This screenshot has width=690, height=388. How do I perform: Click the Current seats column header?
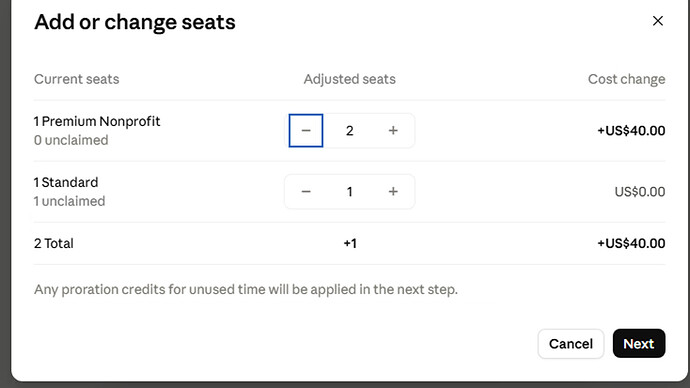[77, 79]
